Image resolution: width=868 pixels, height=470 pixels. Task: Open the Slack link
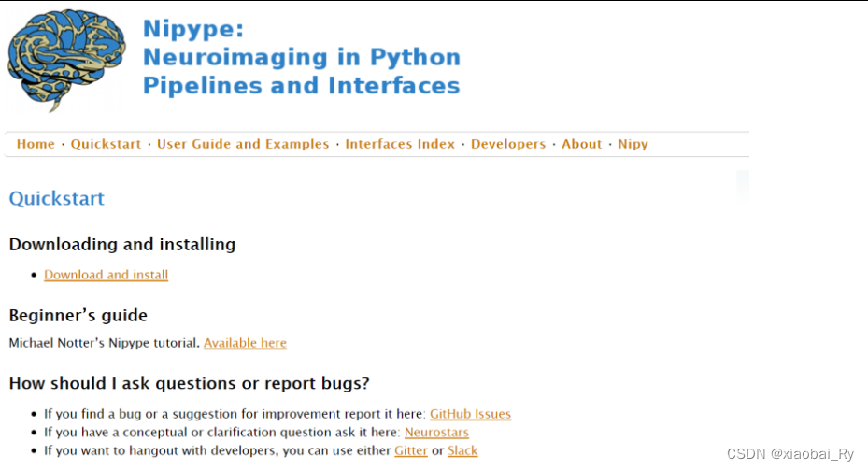tap(462, 450)
